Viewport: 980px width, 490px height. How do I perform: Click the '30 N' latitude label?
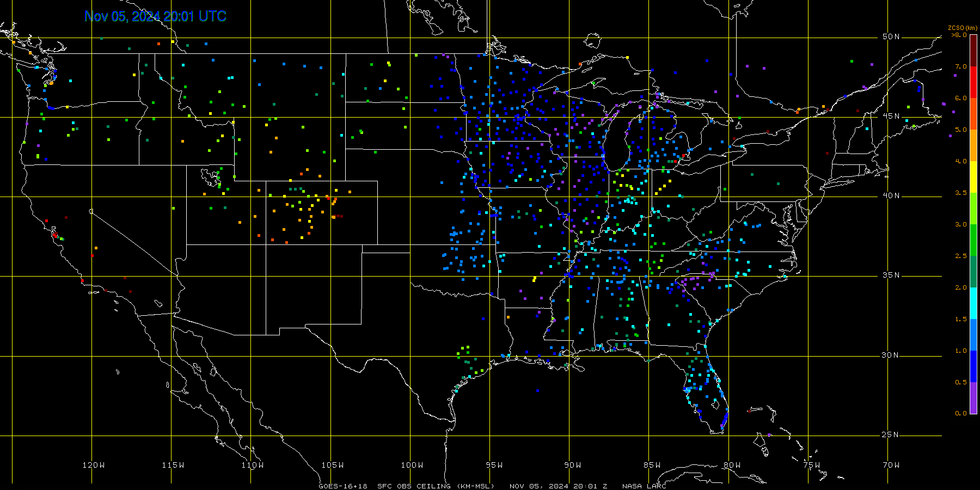(891, 355)
